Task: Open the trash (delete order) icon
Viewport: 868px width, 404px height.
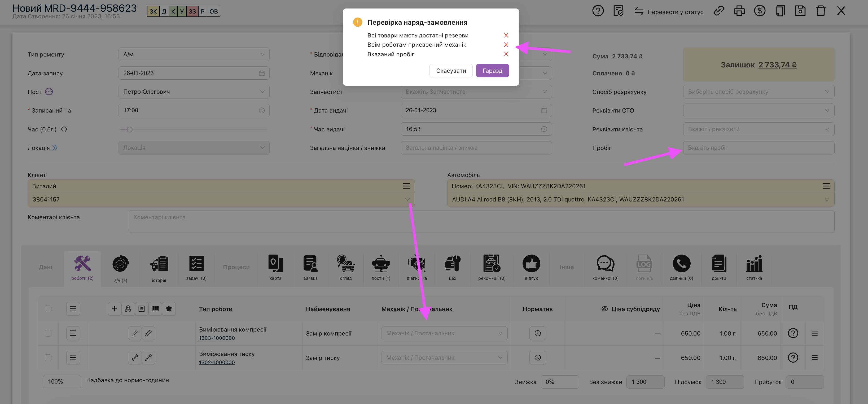Action: tap(821, 11)
